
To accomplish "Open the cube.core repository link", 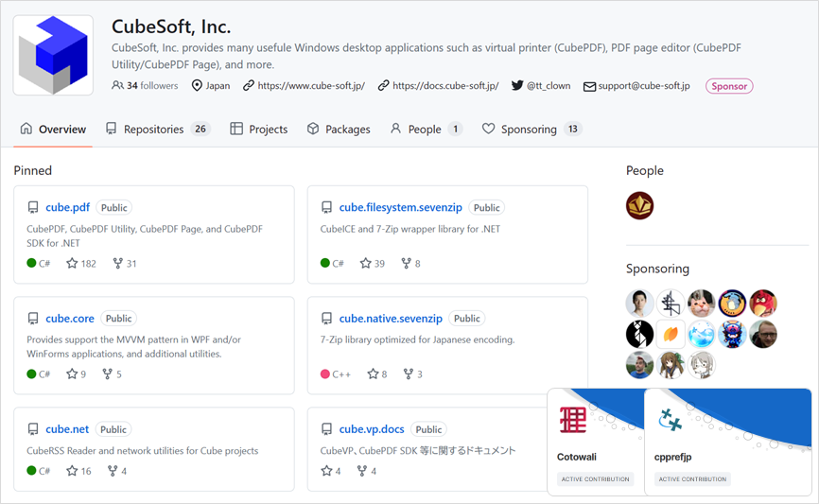I will pyautogui.click(x=70, y=318).
